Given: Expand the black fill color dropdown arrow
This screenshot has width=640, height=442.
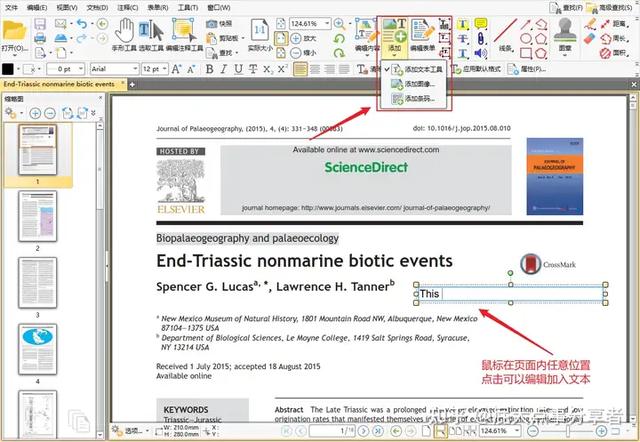Looking at the screenshot, I should [18, 69].
